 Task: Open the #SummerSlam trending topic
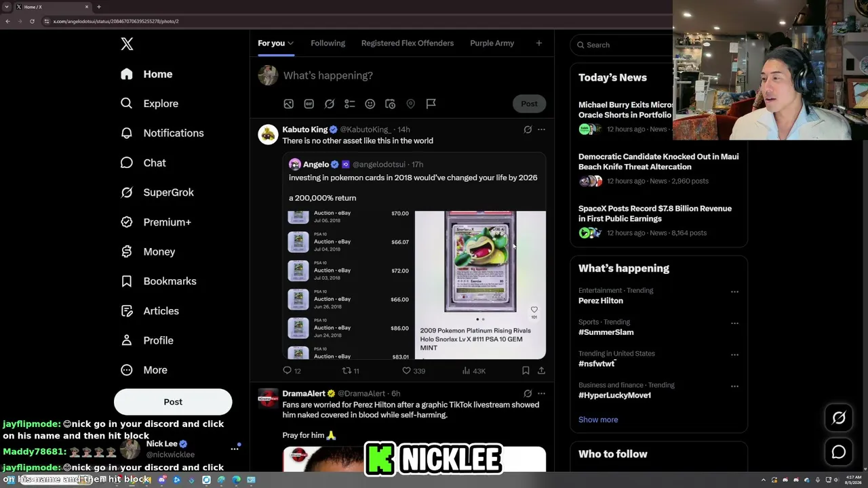606,332
